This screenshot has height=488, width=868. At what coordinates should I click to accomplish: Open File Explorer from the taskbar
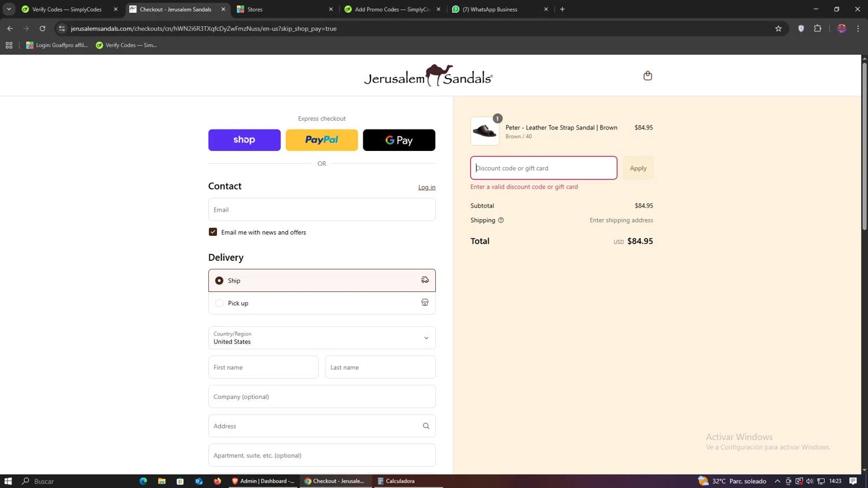pos(162,481)
